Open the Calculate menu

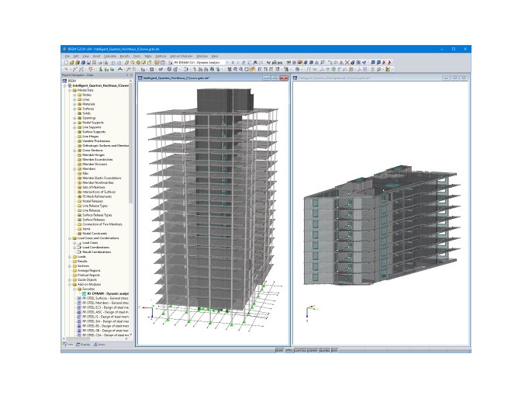[110, 56]
